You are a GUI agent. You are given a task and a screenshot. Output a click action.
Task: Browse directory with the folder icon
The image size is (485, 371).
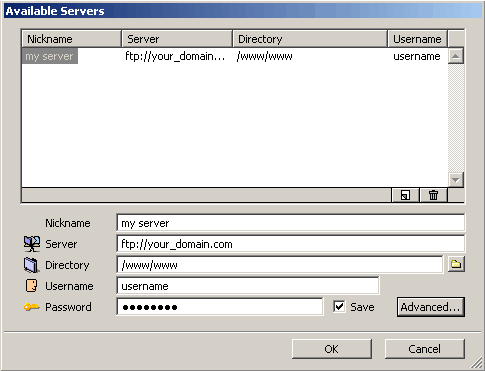coord(456,264)
